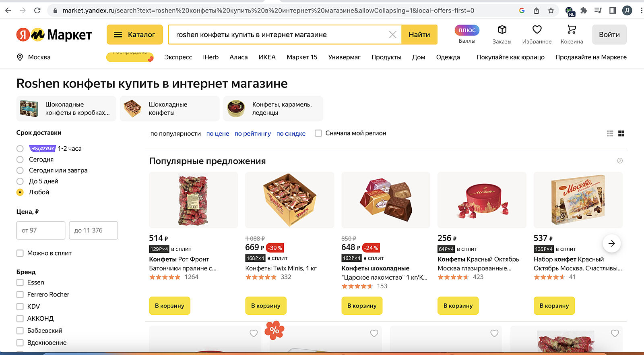
Task: Enable Сначала мой регион checkbox
Action: point(318,133)
